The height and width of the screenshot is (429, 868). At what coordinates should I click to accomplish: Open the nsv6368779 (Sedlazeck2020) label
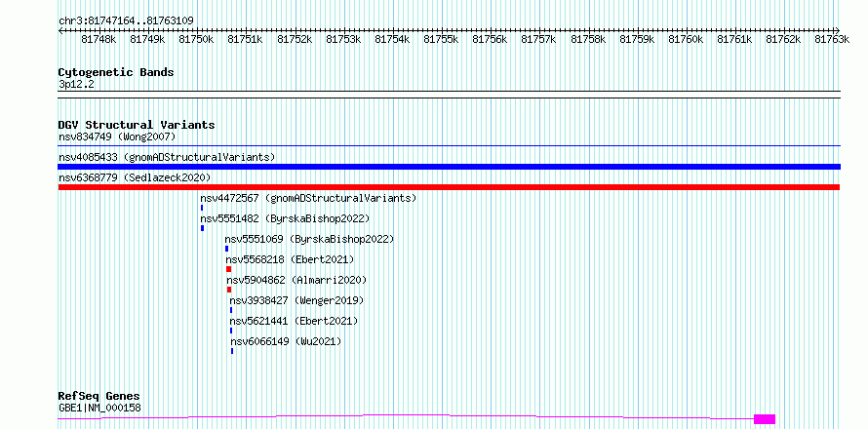point(135,177)
